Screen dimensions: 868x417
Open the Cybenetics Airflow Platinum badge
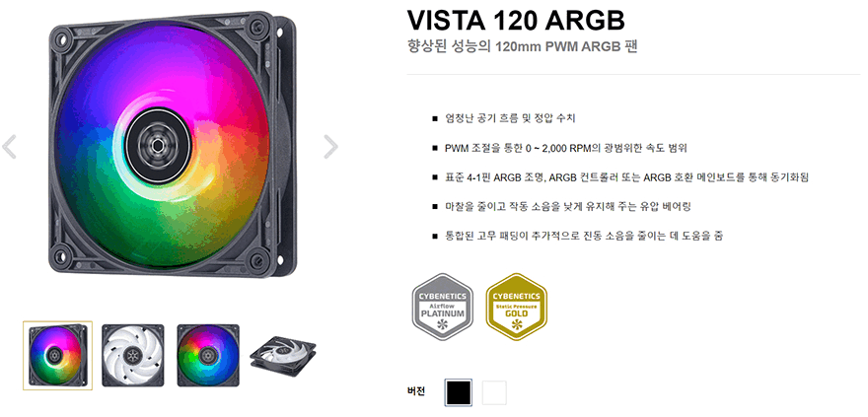click(442, 307)
